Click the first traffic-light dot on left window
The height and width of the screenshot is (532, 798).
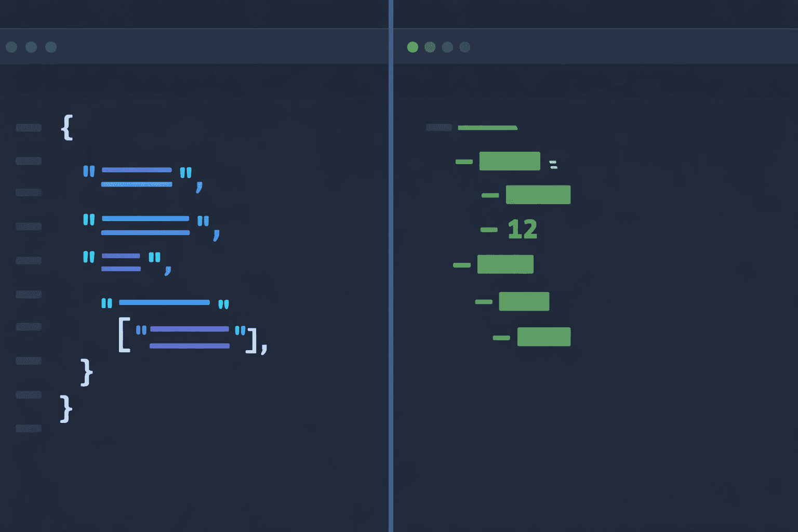[11, 47]
